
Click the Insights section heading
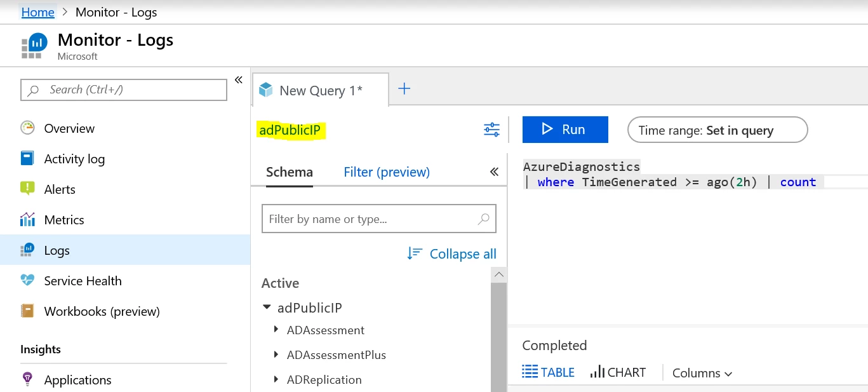pos(41,349)
